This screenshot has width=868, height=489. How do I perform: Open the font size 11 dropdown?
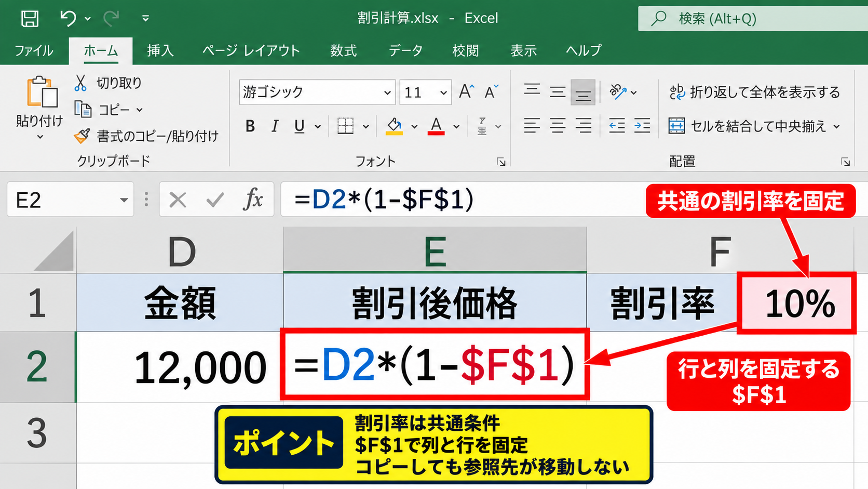444,92
